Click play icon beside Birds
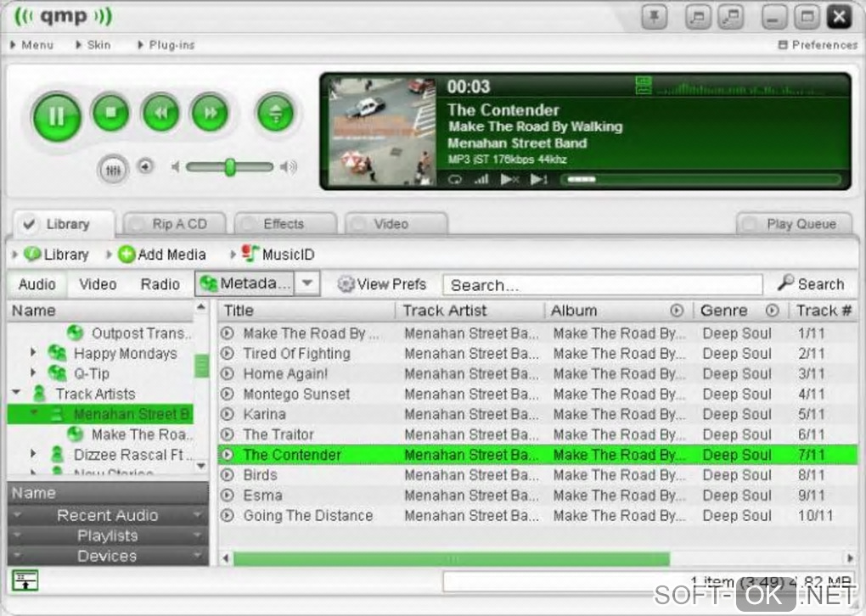The image size is (866, 616). (227, 474)
